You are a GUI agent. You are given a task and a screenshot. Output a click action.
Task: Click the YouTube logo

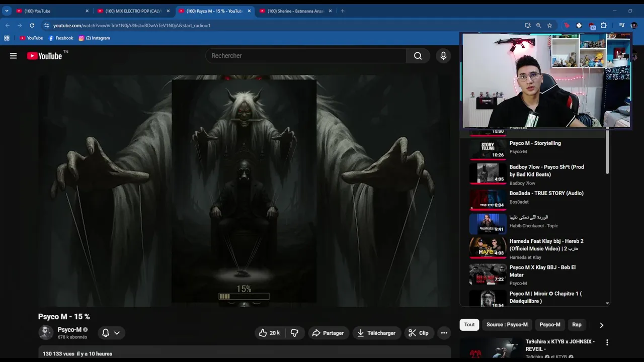(x=45, y=56)
